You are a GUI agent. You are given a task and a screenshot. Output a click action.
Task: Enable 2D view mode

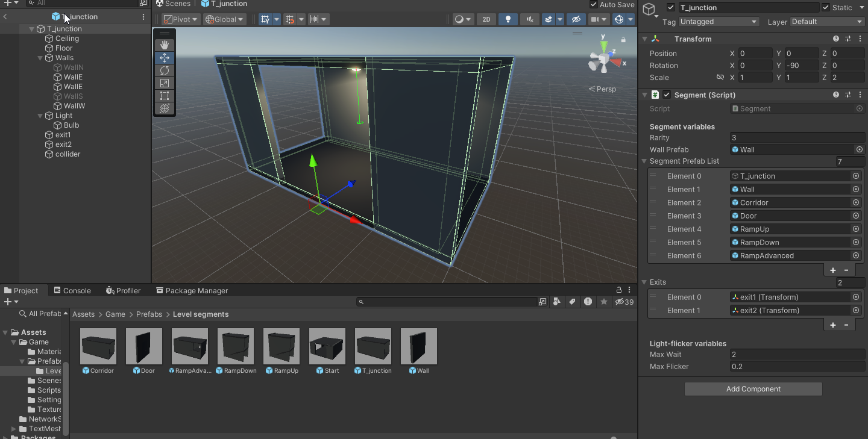click(486, 19)
